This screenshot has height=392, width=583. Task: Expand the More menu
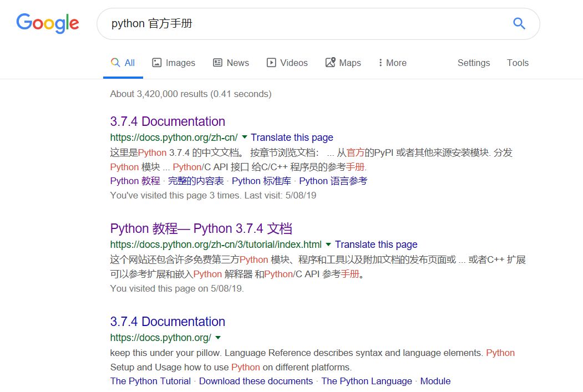pyautogui.click(x=392, y=63)
